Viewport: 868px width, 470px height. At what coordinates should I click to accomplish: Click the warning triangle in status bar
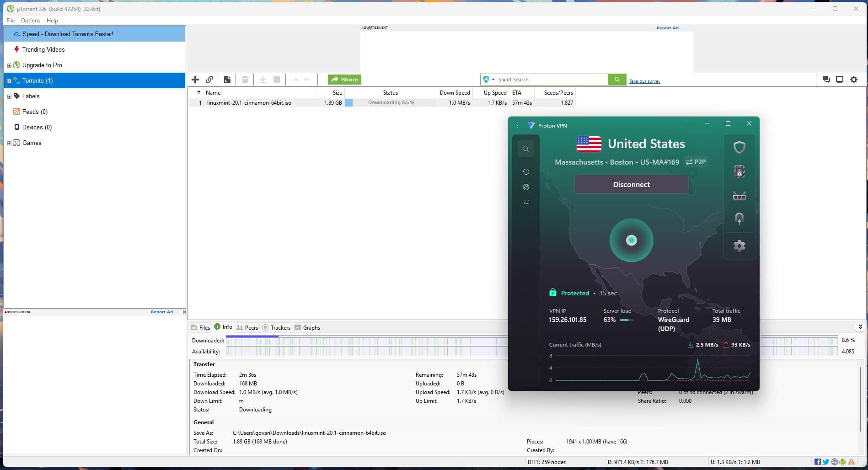[851, 462]
